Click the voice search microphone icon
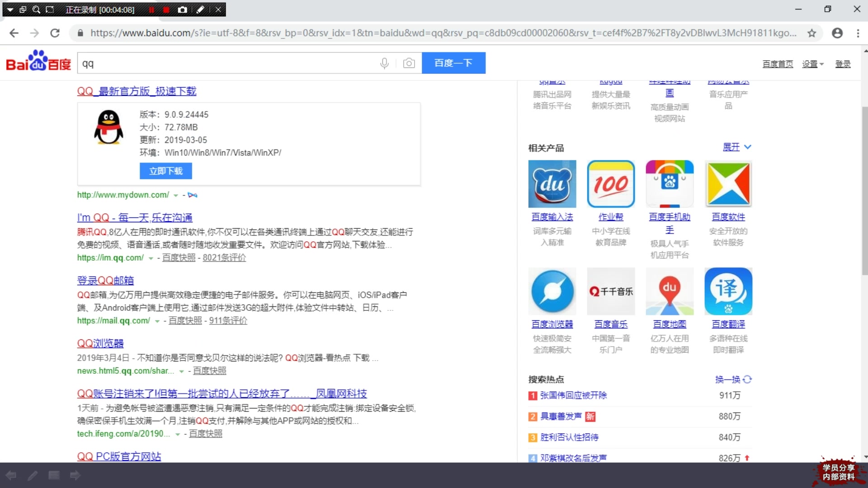The image size is (868, 488). (384, 63)
